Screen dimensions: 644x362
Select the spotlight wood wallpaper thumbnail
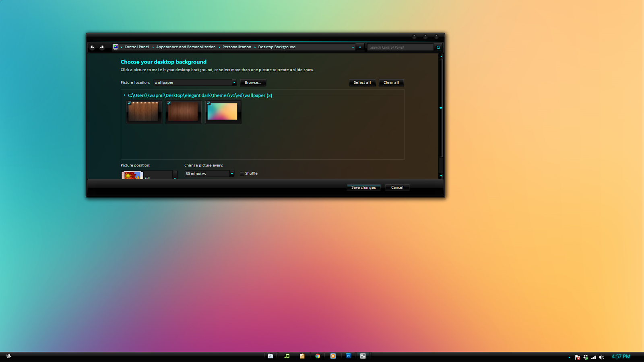[143, 111]
